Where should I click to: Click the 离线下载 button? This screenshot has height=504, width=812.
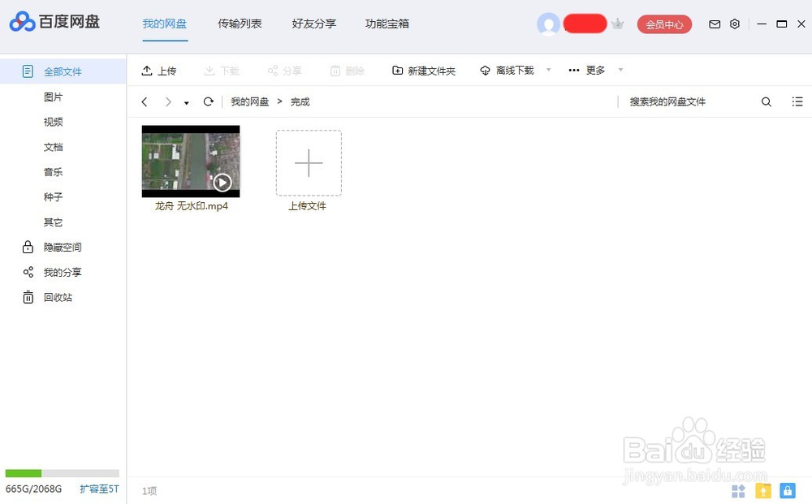(x=507, y=71)
